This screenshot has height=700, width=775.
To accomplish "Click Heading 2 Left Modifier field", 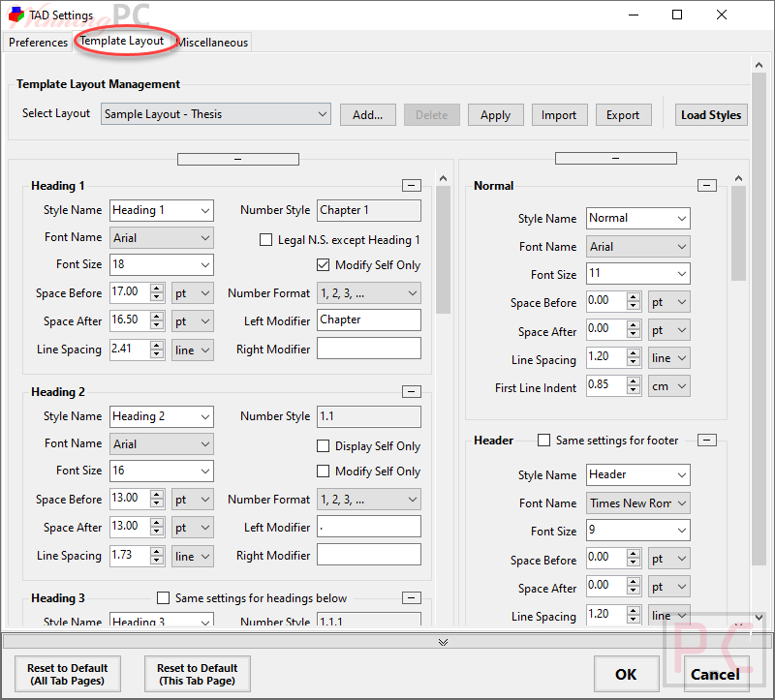I will 369,526.
